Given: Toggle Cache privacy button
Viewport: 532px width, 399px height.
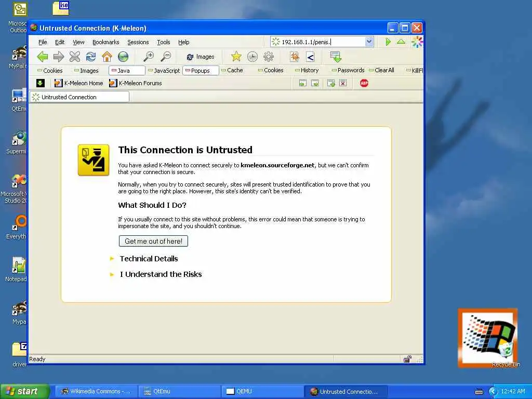Looking at the screenshot, I should click(232, 70).
